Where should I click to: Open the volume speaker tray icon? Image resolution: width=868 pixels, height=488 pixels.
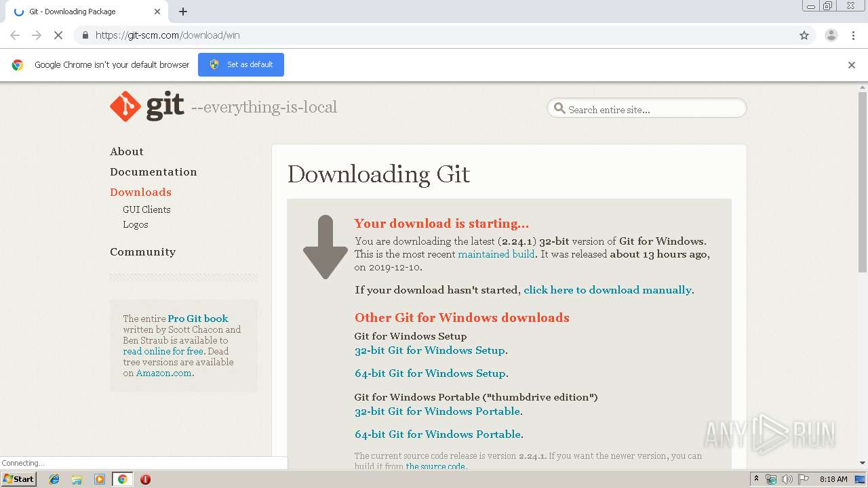click(x=787, y=479)
